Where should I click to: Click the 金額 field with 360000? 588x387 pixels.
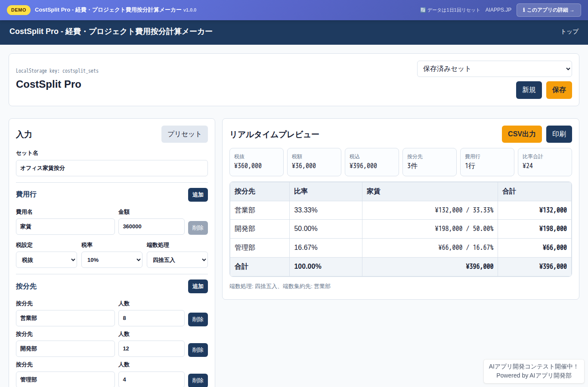[x=152, y=227]
